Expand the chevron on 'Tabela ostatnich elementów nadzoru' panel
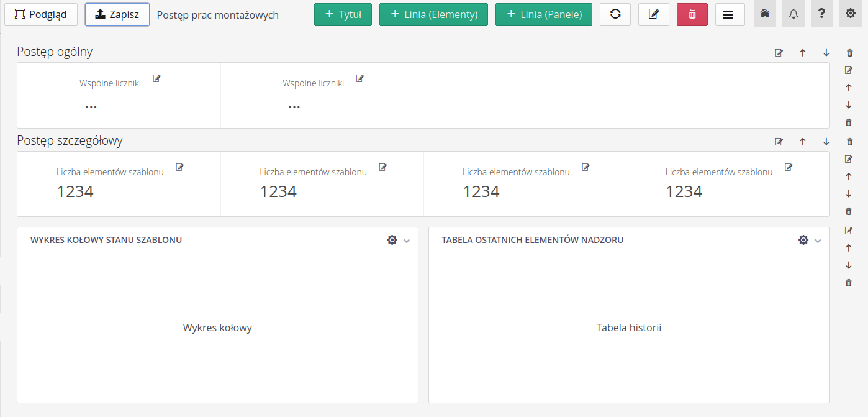Viewport: 868px width, 417px height. pos(818,241)
